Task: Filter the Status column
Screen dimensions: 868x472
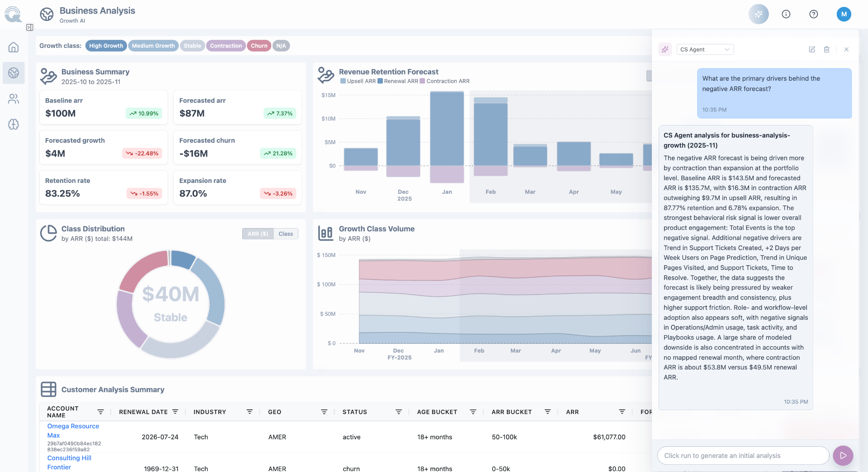Action: click(399, 412)
